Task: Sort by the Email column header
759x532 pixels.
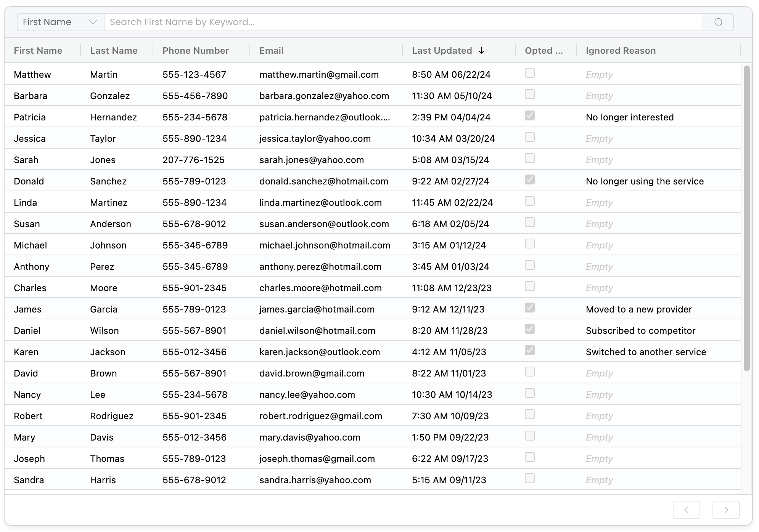Action: coord(271,50)
